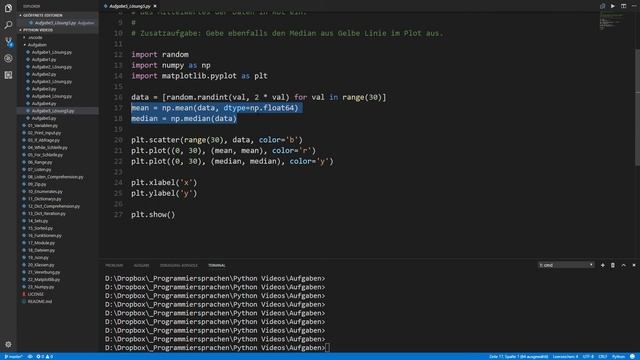640x360 pixels.
Task: Open the Source Control view
Action: [x=8, y=42]
